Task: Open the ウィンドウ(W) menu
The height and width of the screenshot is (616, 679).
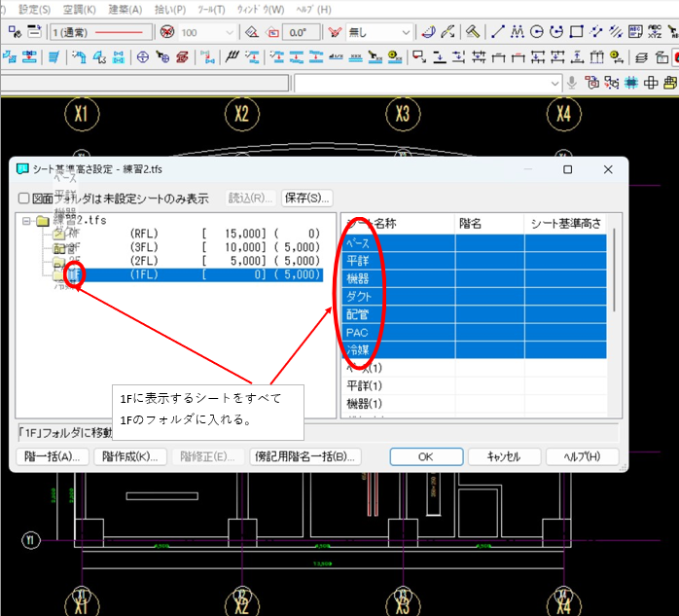Action: tap(261, 10)
